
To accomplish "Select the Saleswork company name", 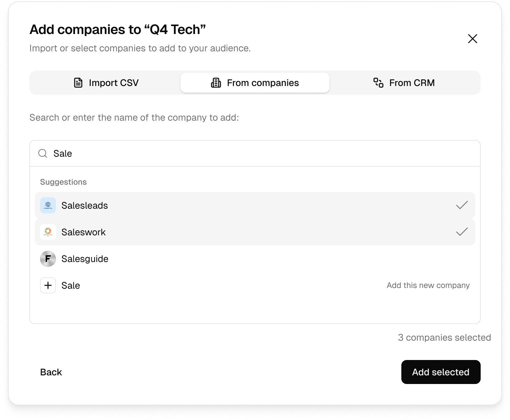I will [83, 232].
